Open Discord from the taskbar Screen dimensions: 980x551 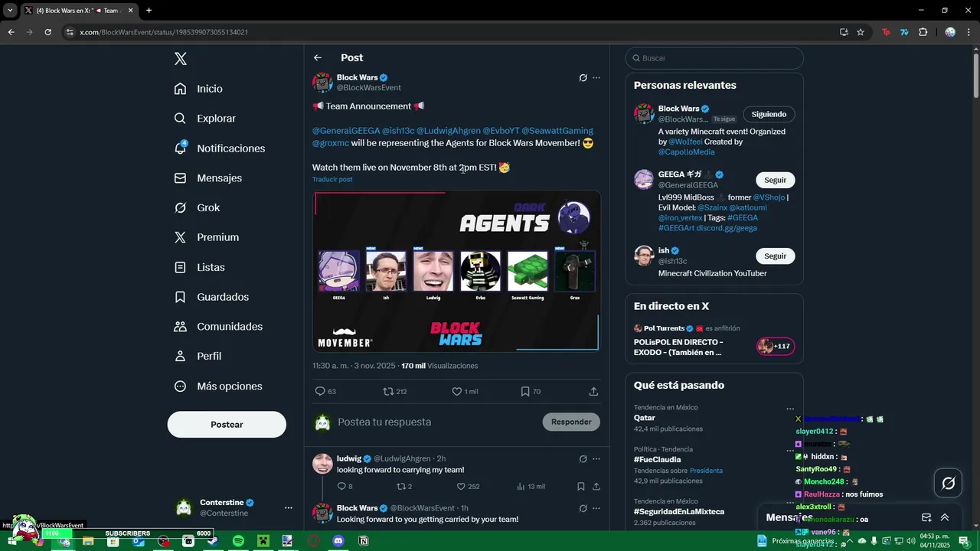[x=338, y=541]
